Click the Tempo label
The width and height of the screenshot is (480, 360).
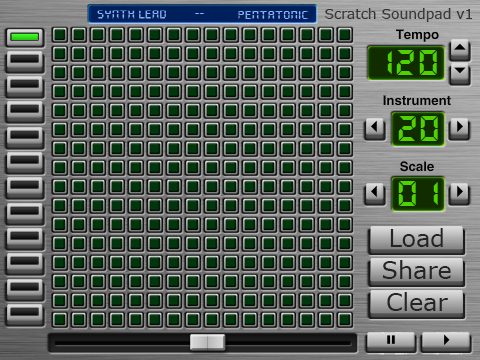tap(417, 34)
